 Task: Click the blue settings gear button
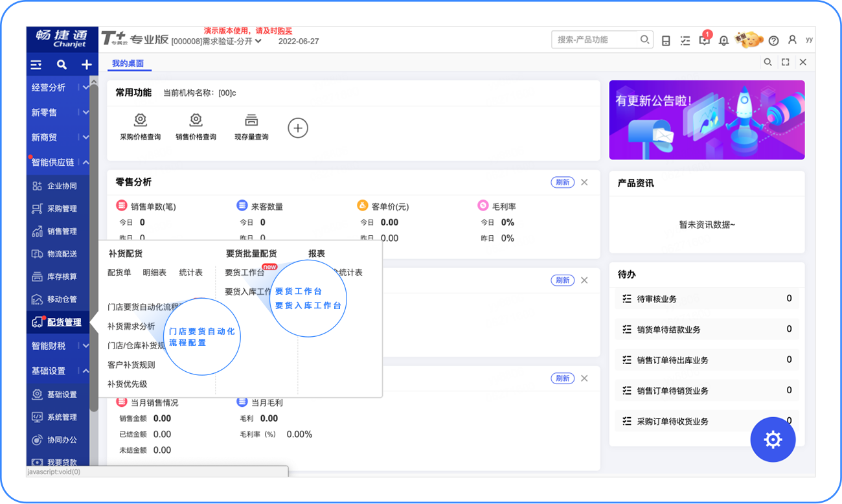tap(772, 440)
